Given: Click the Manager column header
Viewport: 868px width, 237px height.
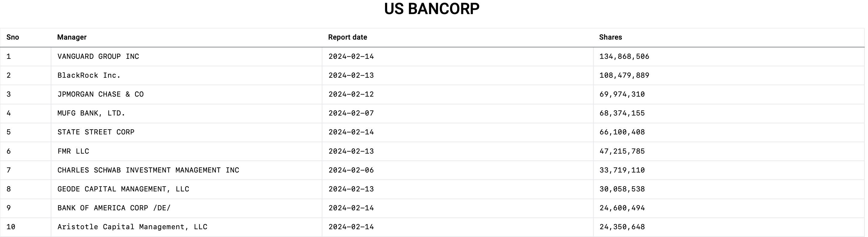Looking at the screenshot, I should 72,37.
